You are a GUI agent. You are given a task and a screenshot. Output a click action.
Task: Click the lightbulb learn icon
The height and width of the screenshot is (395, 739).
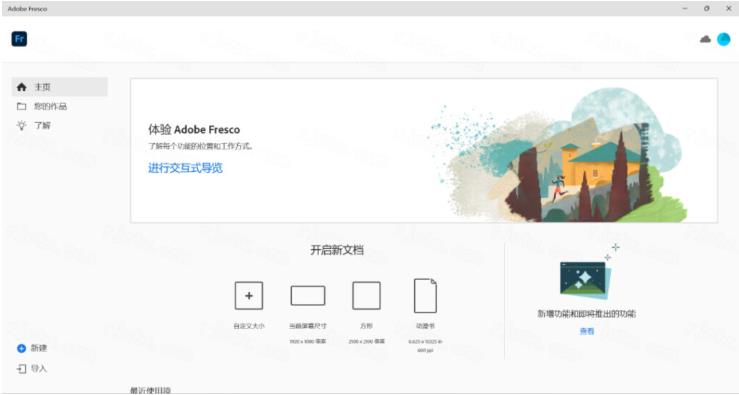click(21, 125)
